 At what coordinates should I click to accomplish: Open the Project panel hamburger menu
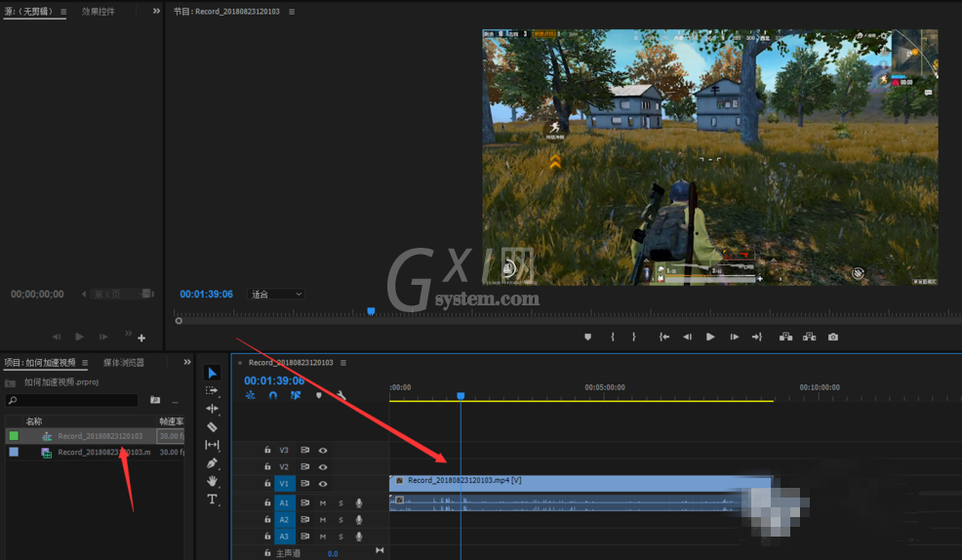click(85, 363)
